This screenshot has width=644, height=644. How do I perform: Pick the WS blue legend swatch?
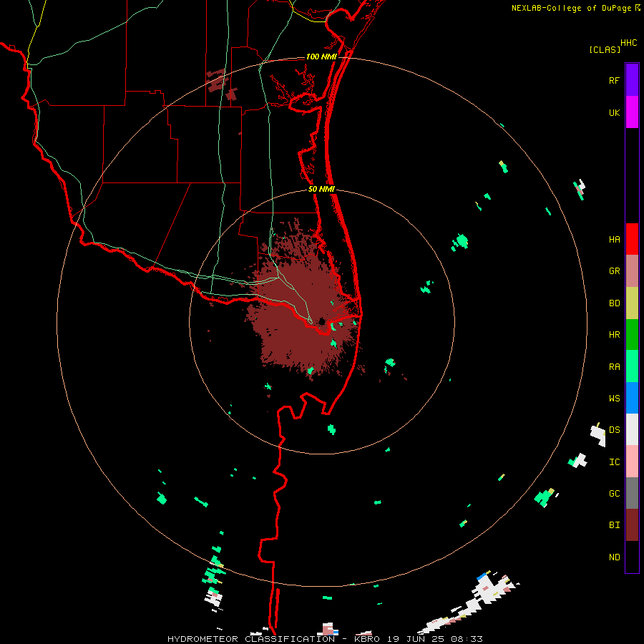pos(632,398)
